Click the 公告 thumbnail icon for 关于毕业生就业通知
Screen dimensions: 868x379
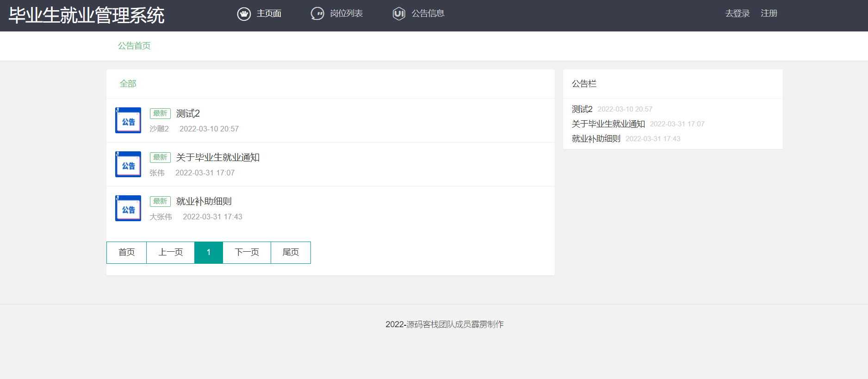click(128, 164)
